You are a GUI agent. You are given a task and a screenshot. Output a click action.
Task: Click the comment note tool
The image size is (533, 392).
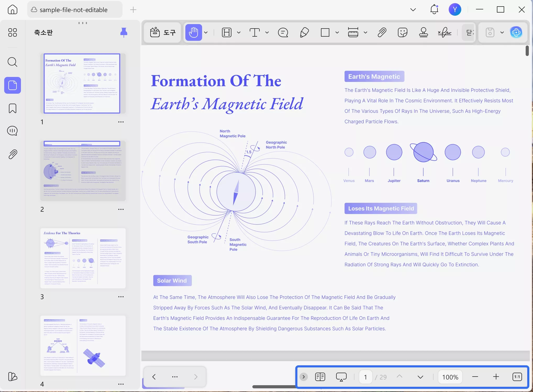pos(283,32)
